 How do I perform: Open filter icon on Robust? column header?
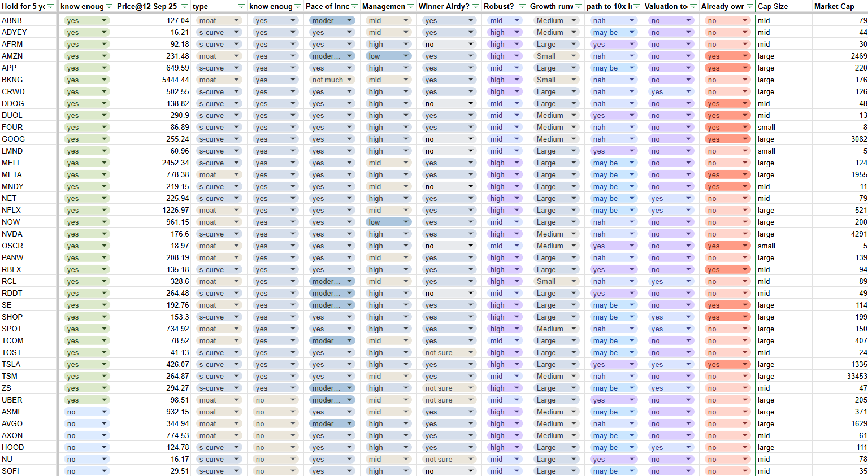coord(522,6)
